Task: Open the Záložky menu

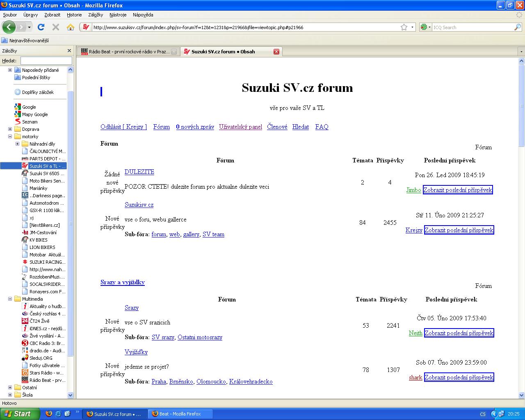Action: (96, 14)
